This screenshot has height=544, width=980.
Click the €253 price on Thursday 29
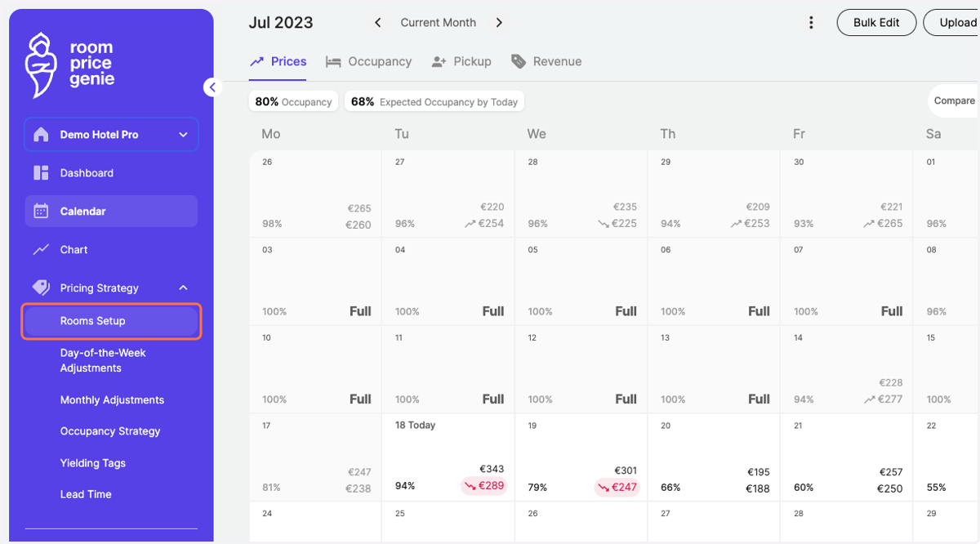pos(757,224)
